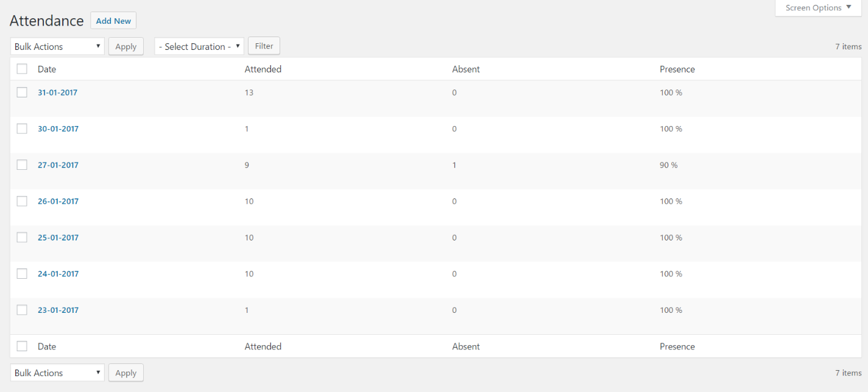Select the 27-01-2017 row checkbox
This screenshot has width=868, height=392.
coord(22,165)
